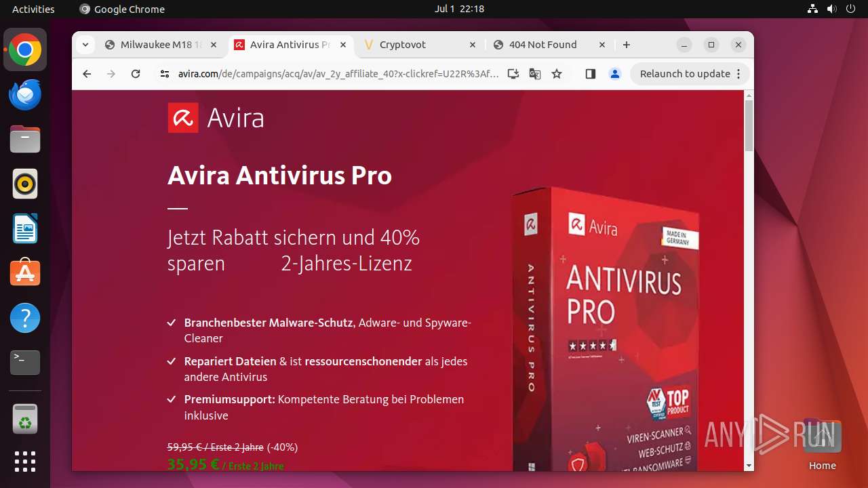Screen dimensions: 868x488
Task: Click the Avira logo on the page
Action: (x=216, y=118)
